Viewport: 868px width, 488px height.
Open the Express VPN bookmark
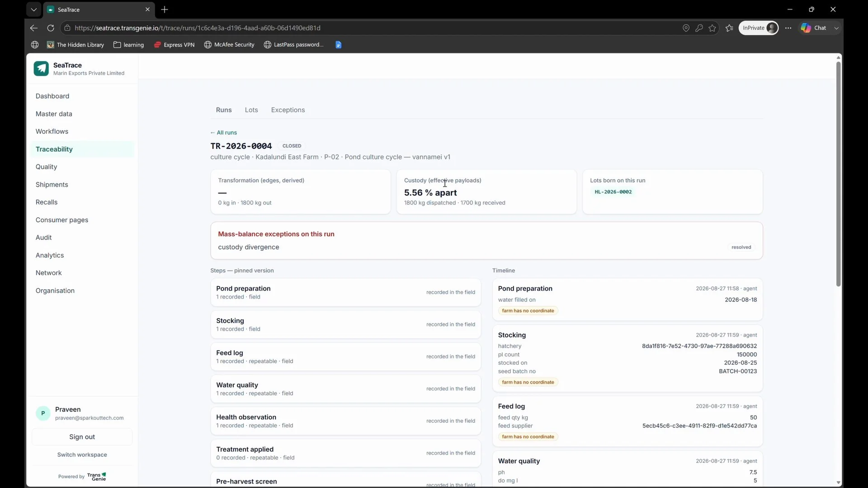[174, 45]
